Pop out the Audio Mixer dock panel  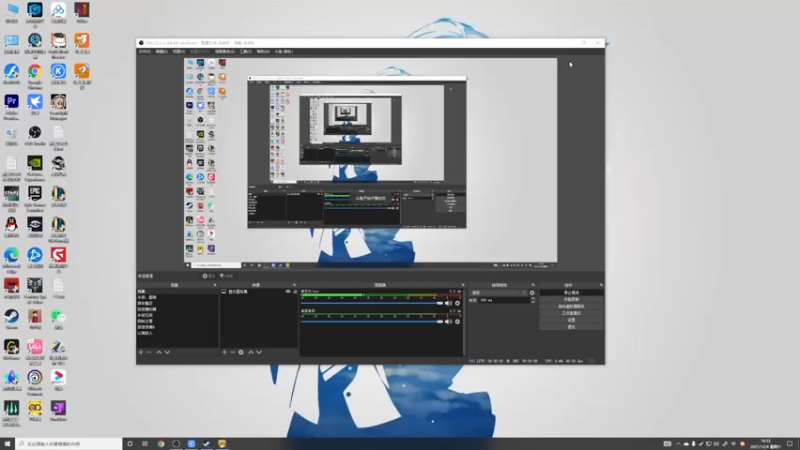(463, 285)
